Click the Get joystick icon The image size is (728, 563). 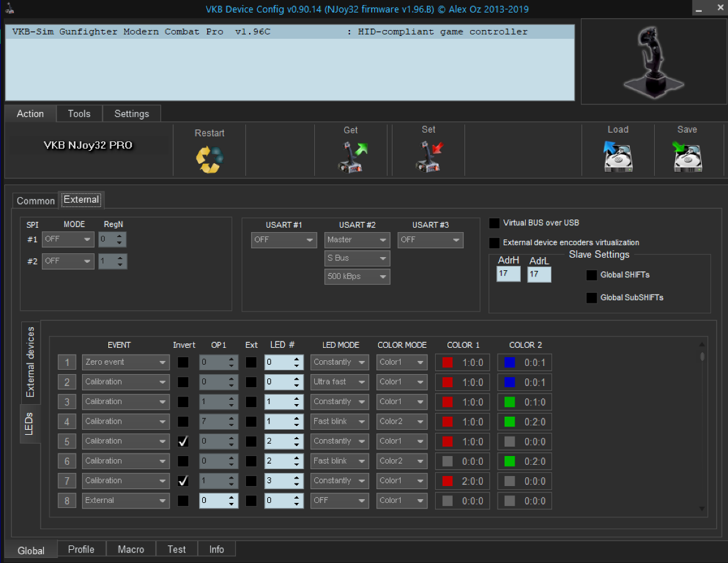[x=352, y=157]
